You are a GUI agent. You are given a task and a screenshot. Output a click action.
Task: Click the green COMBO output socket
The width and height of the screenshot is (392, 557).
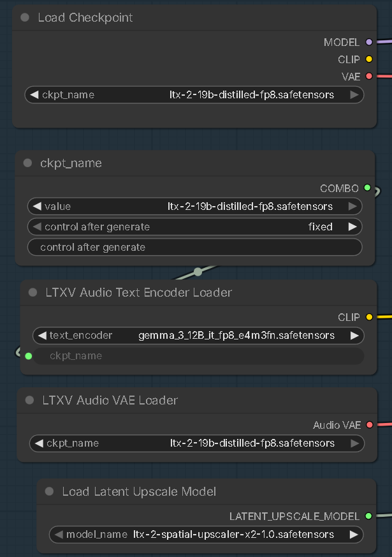coord(367,188)
